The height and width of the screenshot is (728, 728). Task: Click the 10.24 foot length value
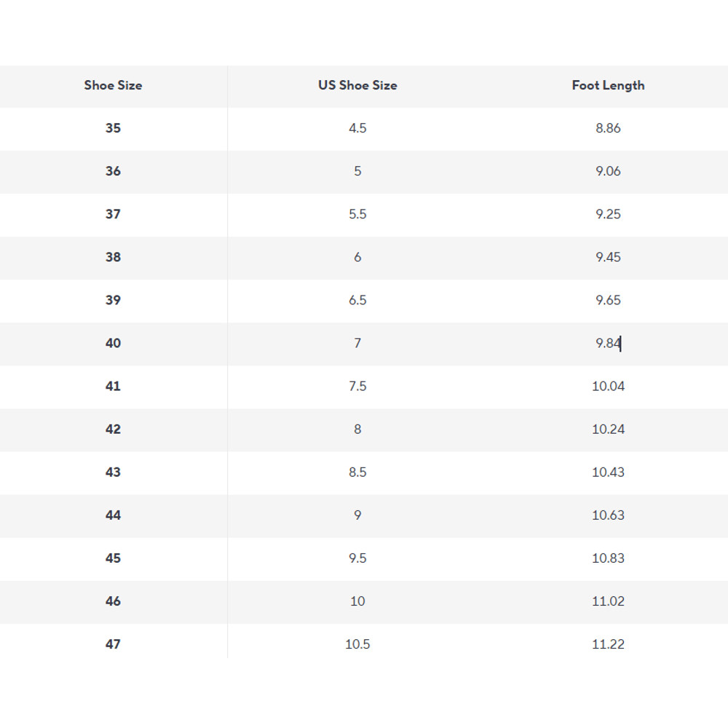(x=608, y=429)
